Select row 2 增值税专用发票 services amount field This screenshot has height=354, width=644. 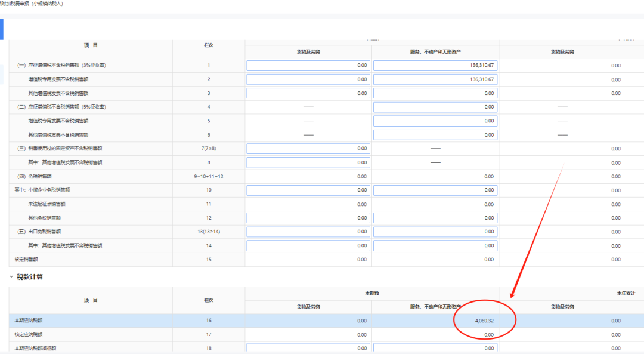click(x=435, y=79)
